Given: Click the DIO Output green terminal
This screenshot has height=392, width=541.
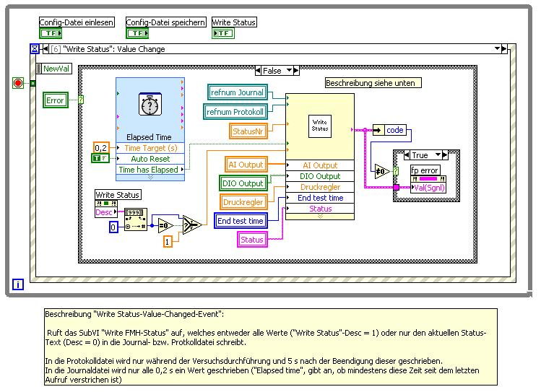Looking at the screenshot, I should coord(243,183).
